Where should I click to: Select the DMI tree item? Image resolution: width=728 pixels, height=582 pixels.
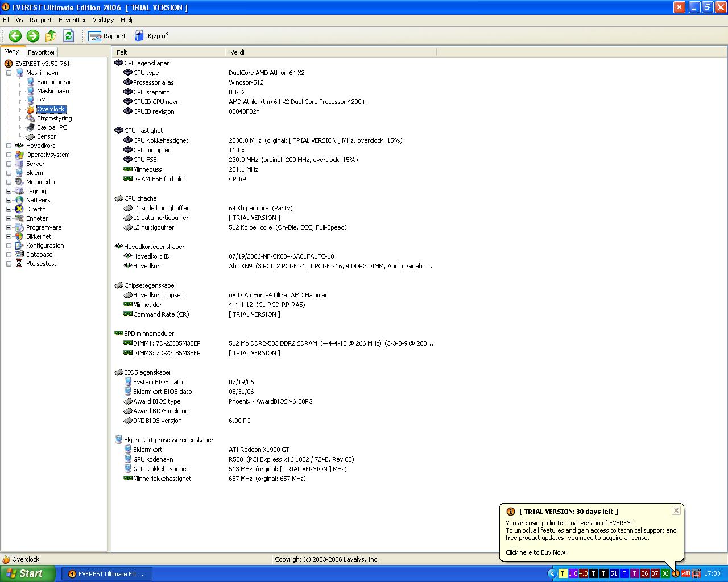(x=43, y=100)
